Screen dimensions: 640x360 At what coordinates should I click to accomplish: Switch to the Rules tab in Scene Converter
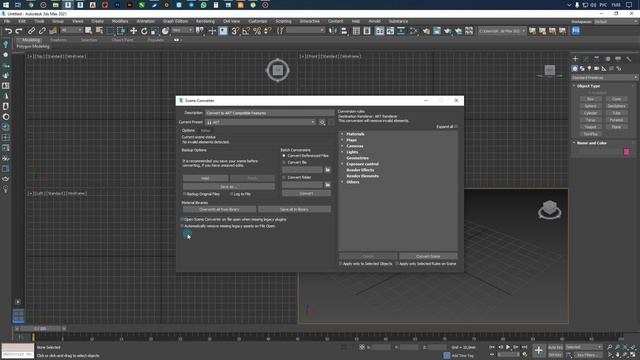pyautogui.click(x=205, y=131)
